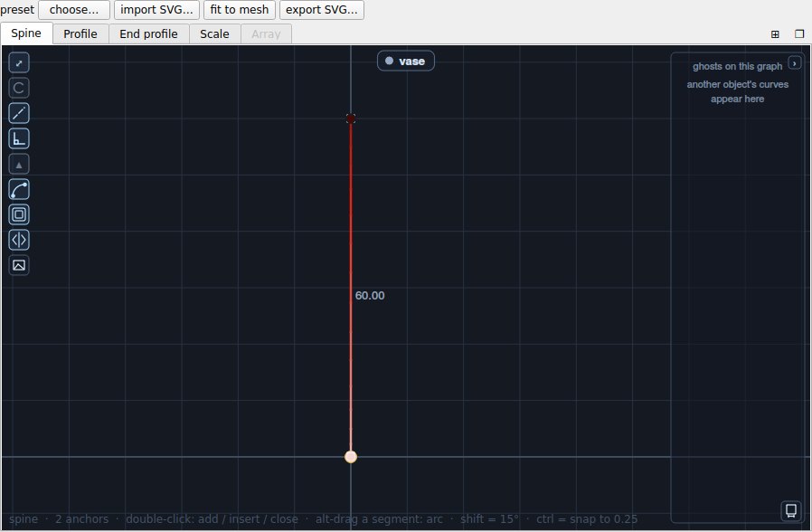Click the icon at ghosts panel bottom corner

791,510
